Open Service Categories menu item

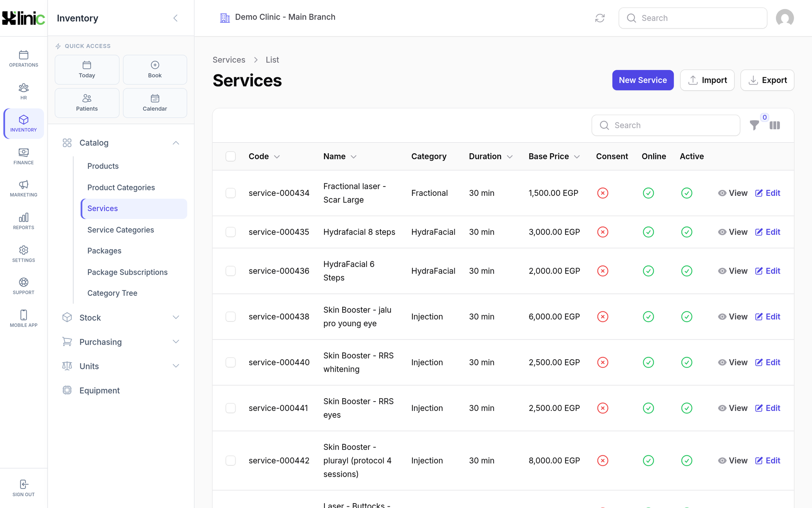pyautogui.click(x=121, y=230)
